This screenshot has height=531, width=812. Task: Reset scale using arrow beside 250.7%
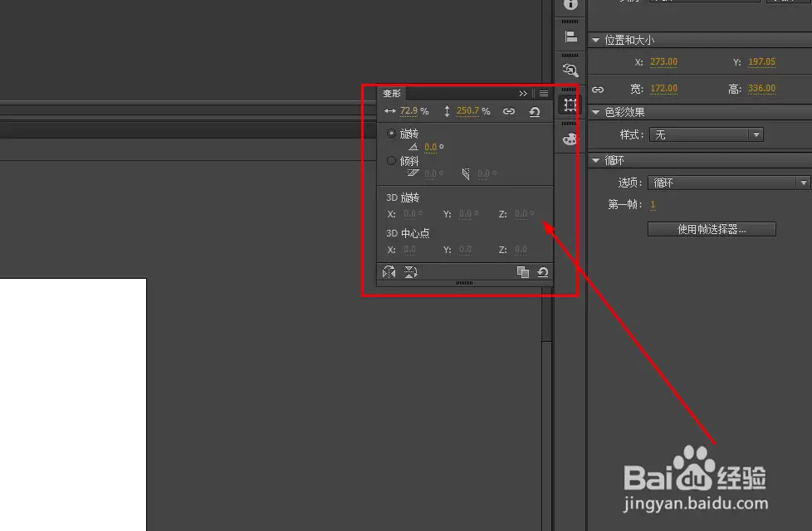(x=535, y=111)
